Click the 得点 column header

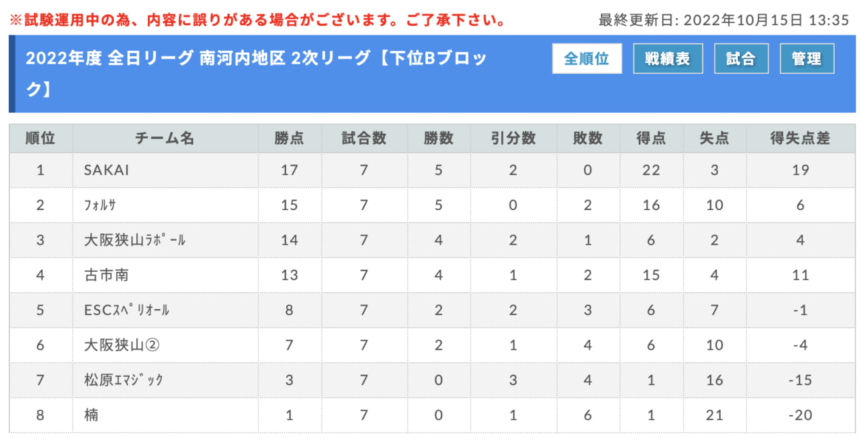coord(651,138)
